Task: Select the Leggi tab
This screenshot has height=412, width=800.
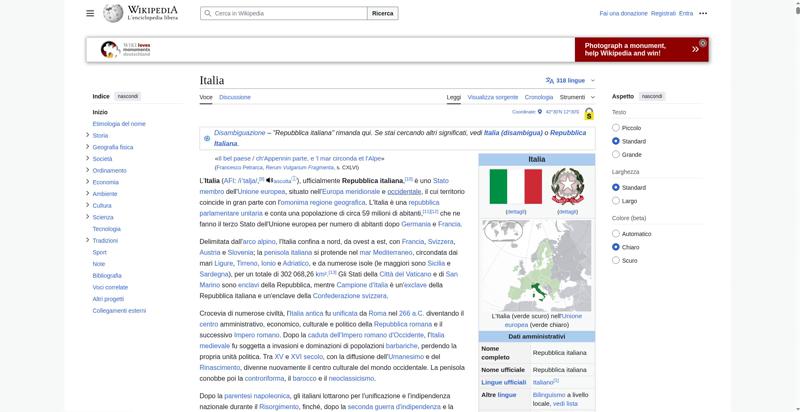Action: pos(454,97)
